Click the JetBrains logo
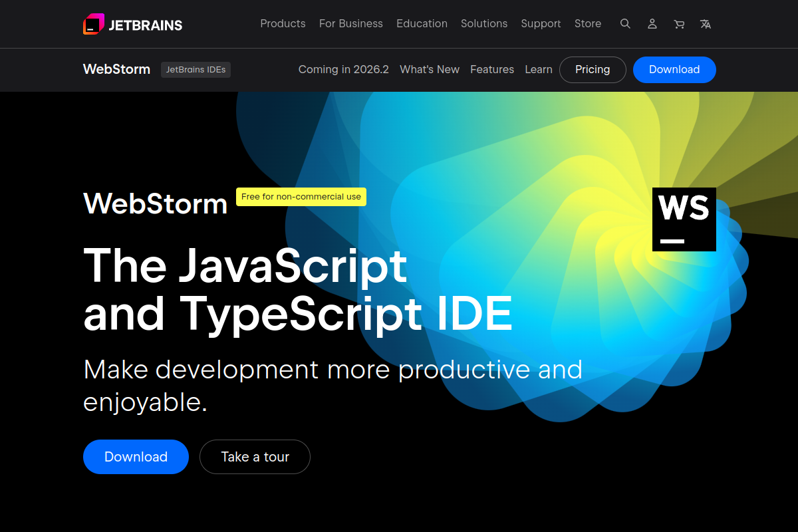The width and height of the screenshot is (798, 532). [132, 24]
